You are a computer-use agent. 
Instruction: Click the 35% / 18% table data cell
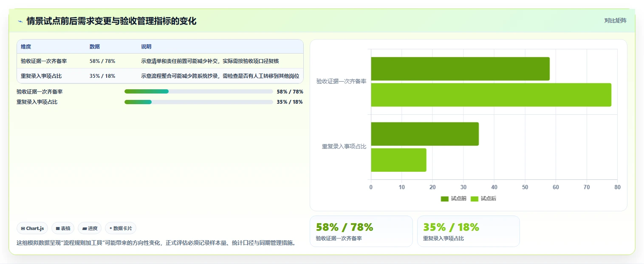click(102, 76)
